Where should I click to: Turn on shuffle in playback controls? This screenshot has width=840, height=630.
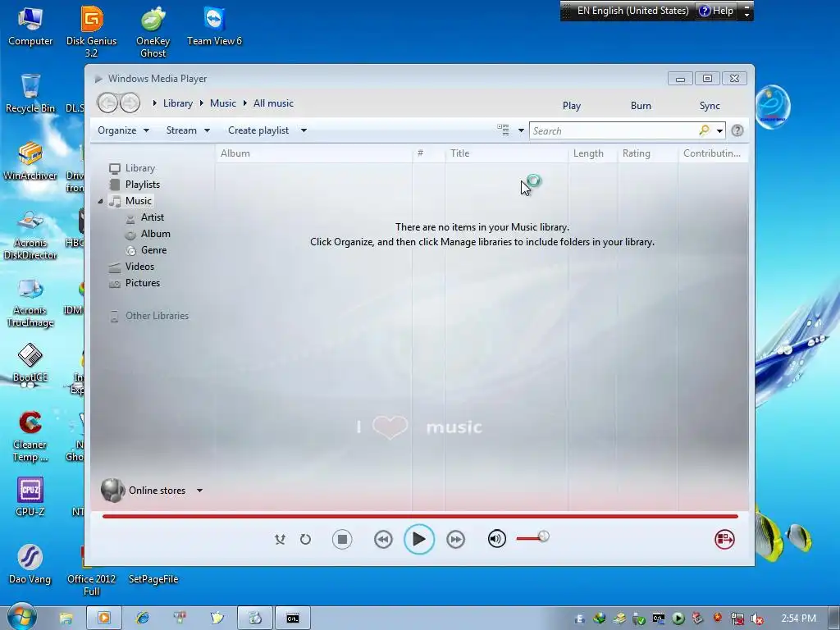pos(280,539)
